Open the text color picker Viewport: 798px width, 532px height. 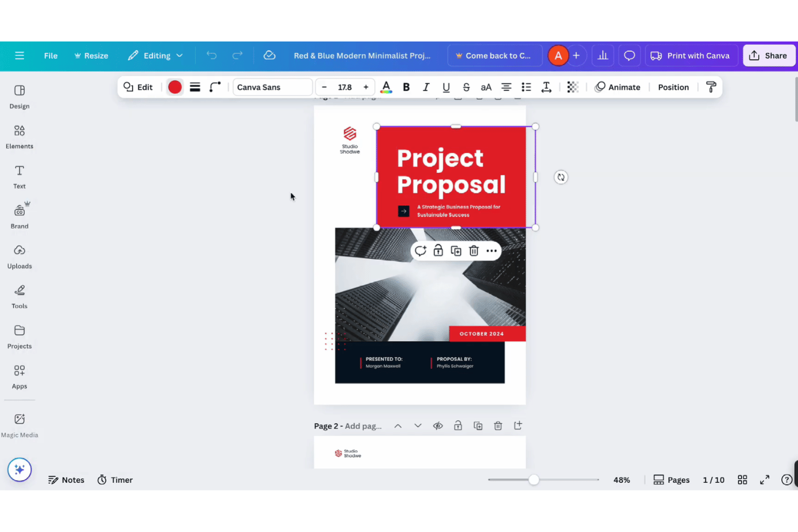click(386, 87)
